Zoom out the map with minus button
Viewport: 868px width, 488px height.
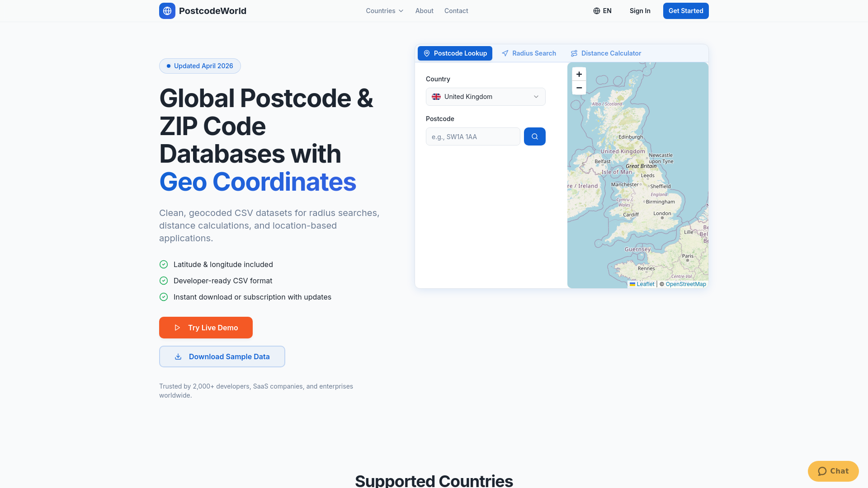click(x=579, y=88)
